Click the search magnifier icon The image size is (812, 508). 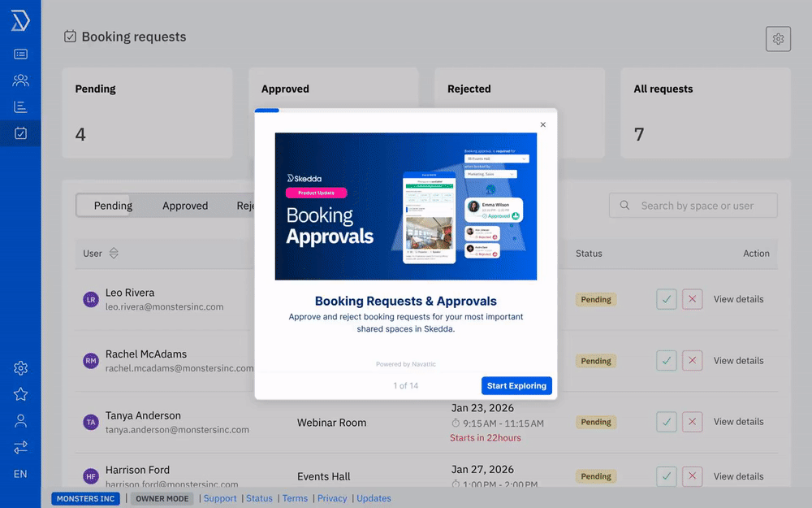click(624, 206)
